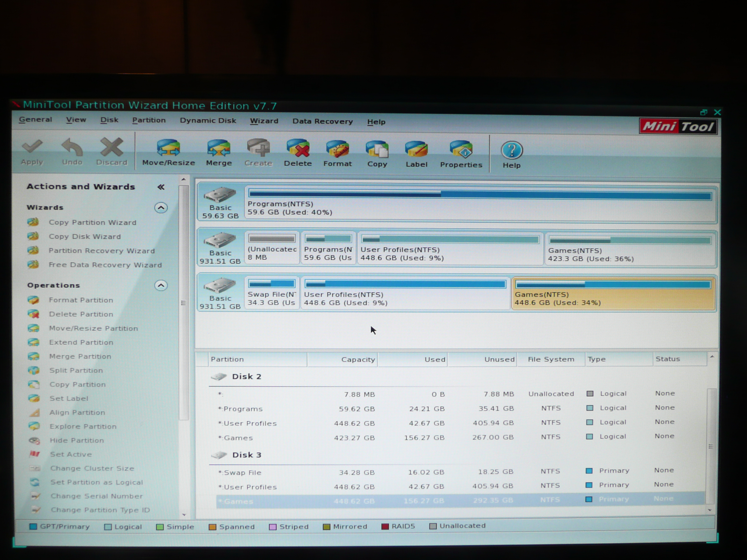Launch Copy Partition Wizard
747x560 pixels.
point(92,222)
